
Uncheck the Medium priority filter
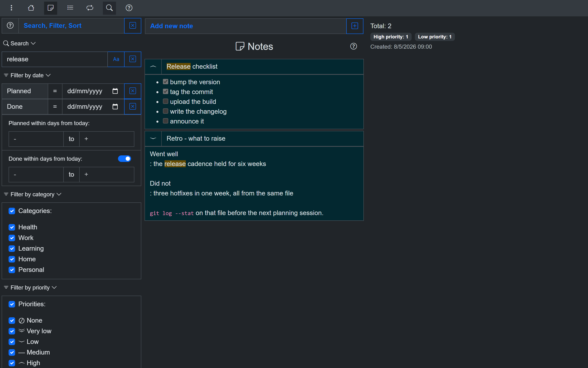coord(12,352)
